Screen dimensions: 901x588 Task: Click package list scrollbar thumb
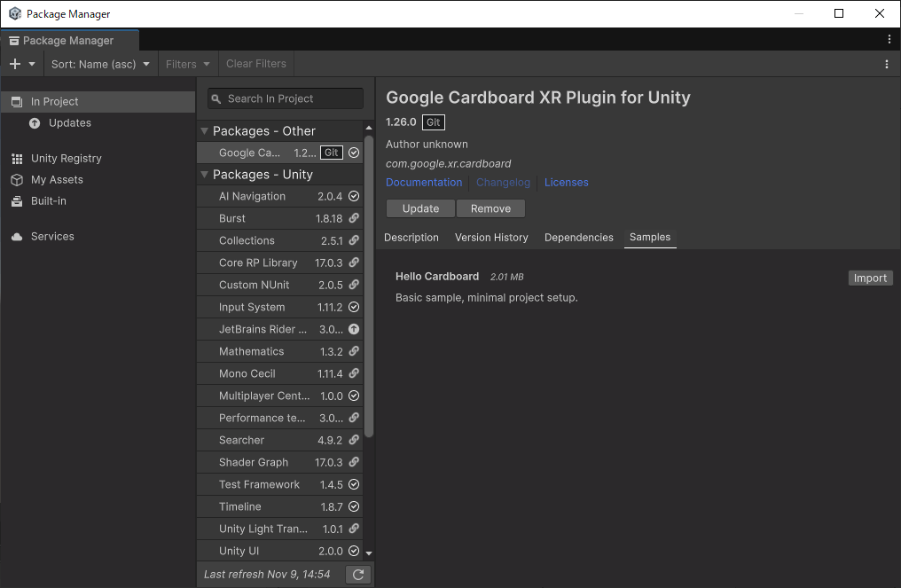click(x=369, y=286)
